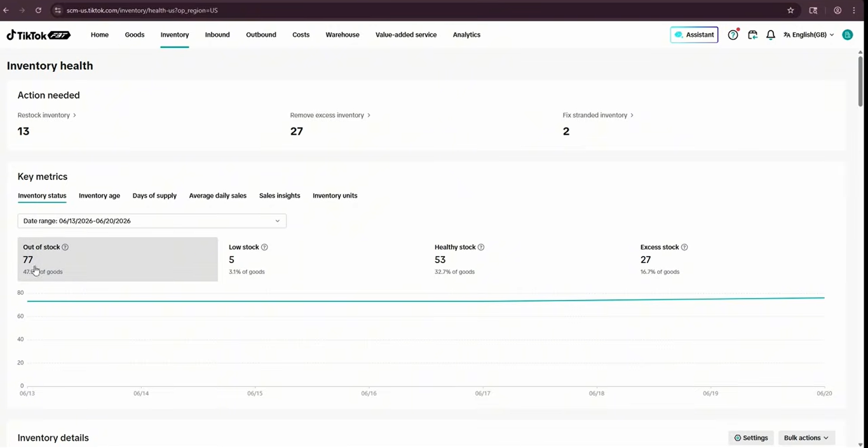868x448 pixels.
Task: Open the Value-added service menu
Action: [406, 35]
